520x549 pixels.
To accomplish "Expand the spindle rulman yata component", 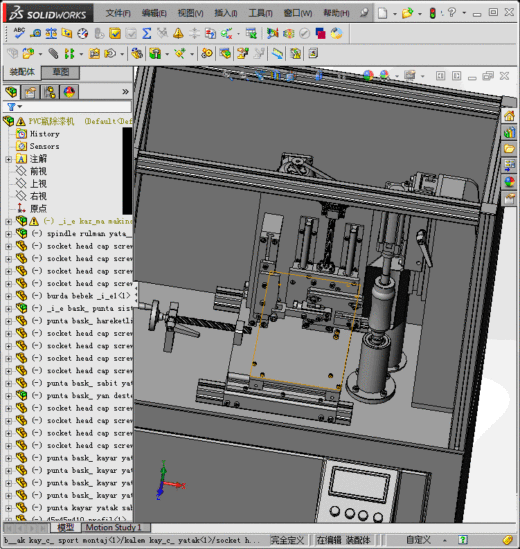I will 8,234.
